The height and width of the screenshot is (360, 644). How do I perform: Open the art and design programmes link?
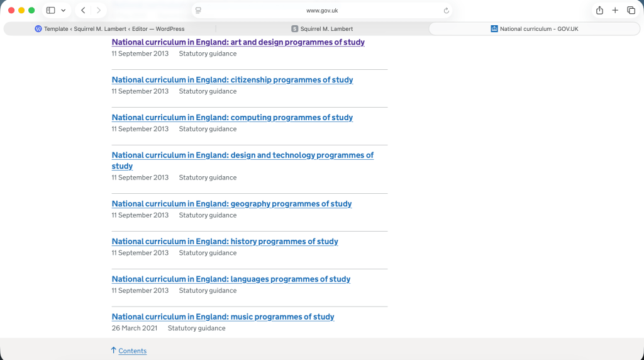238,42
